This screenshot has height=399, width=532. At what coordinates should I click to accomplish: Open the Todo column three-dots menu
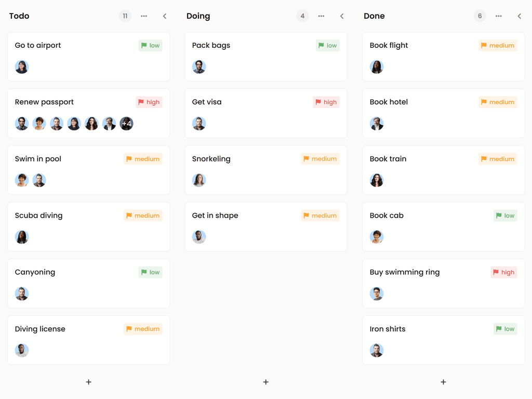(x=144, y=16)
